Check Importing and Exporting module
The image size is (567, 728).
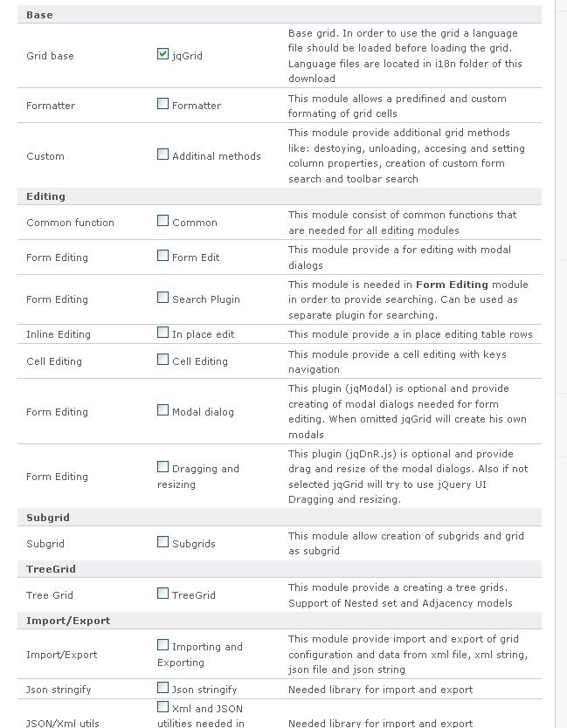162,645
